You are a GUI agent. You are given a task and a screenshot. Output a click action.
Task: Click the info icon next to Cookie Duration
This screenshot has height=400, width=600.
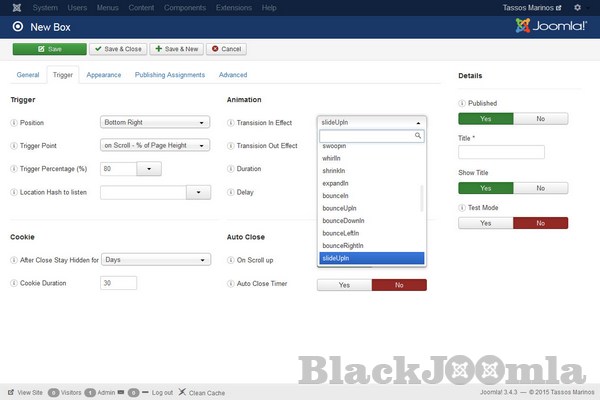tap(14, 283)
